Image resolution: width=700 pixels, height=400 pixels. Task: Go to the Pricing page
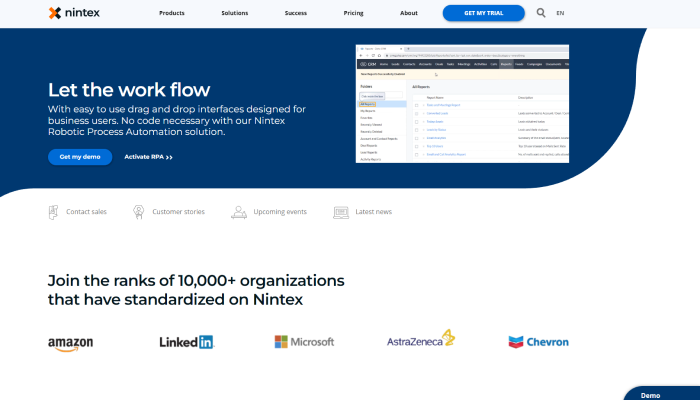(x=354, y=13)
